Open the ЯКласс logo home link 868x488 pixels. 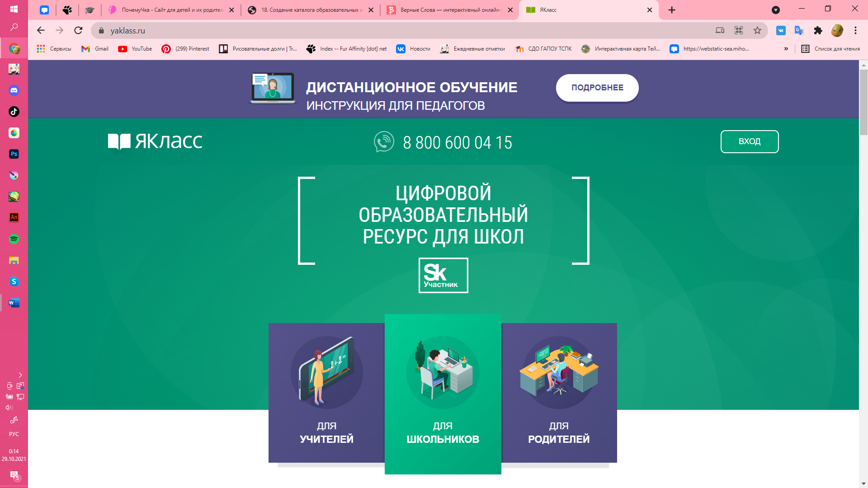(x=155, y=141)
